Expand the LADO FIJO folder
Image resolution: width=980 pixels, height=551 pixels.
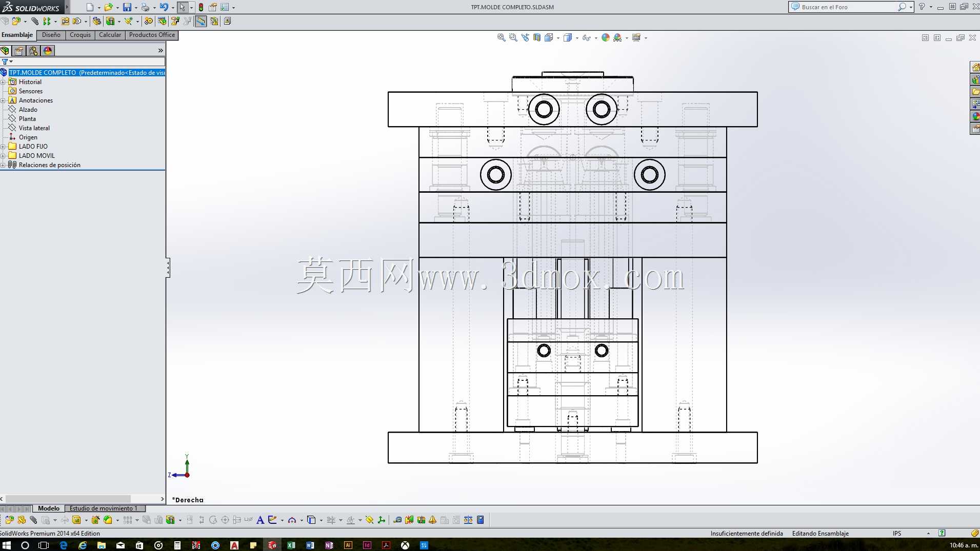pos(3,147)
